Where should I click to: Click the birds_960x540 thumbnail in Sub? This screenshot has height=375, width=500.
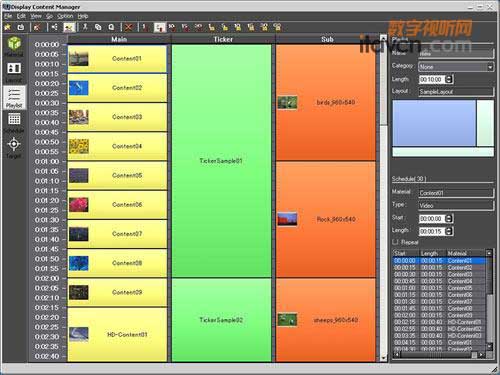(287, 102)
